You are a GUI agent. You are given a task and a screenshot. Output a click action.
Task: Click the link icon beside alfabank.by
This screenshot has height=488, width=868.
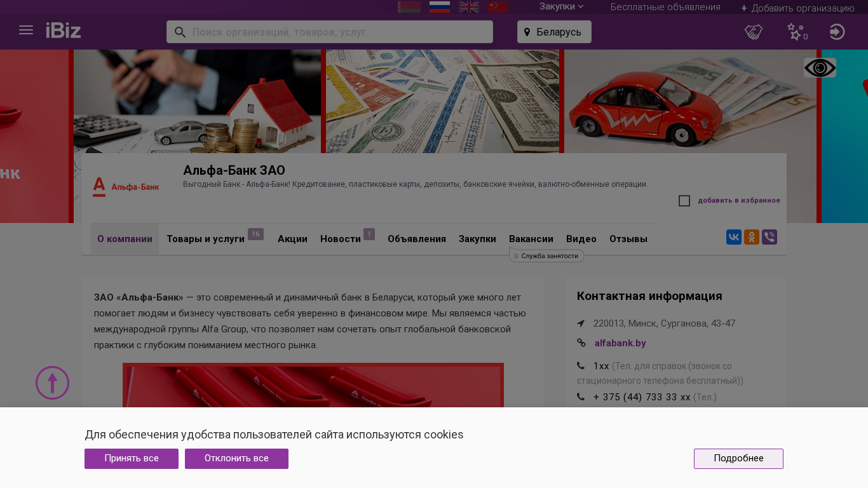[581, 343]
